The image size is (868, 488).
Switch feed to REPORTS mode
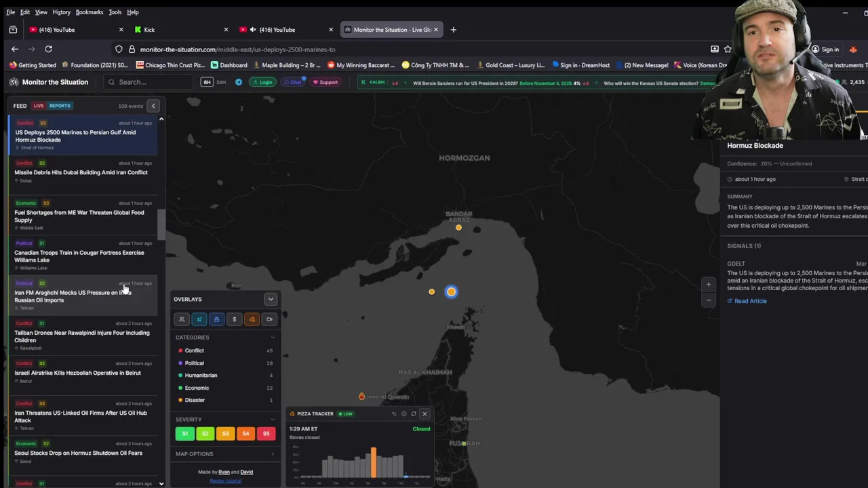point(60,106)
